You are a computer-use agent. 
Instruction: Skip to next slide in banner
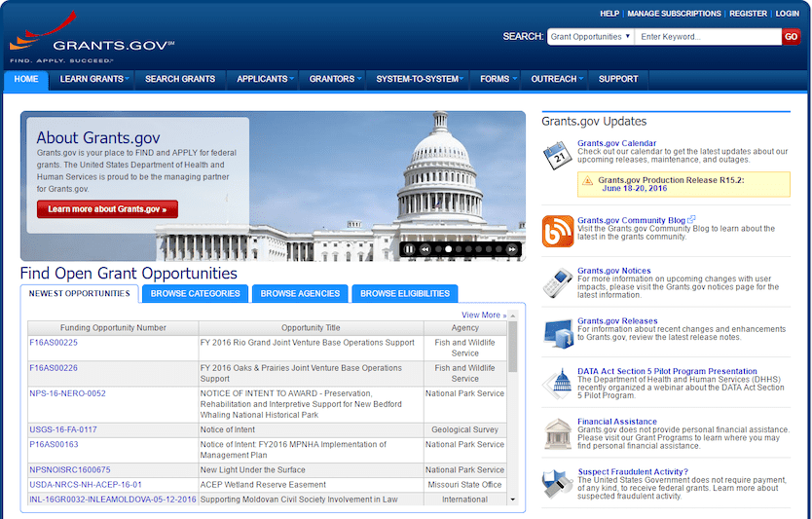coord(512,249)
